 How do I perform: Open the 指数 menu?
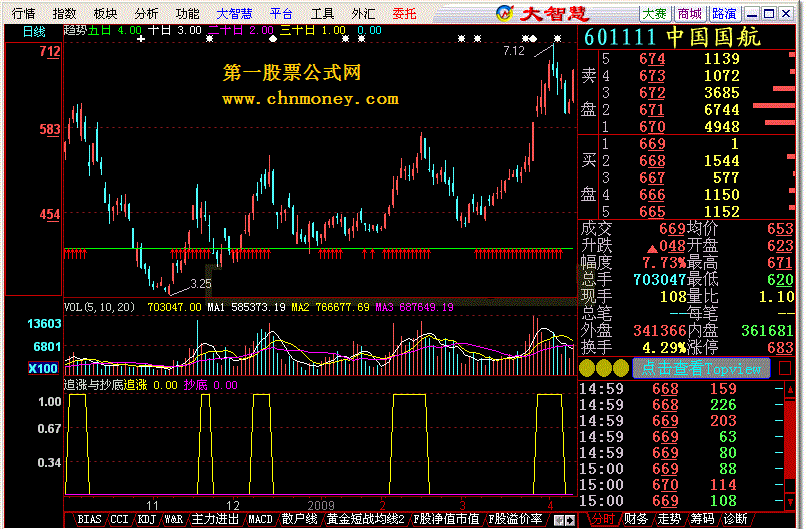click(x=64, y=13)
